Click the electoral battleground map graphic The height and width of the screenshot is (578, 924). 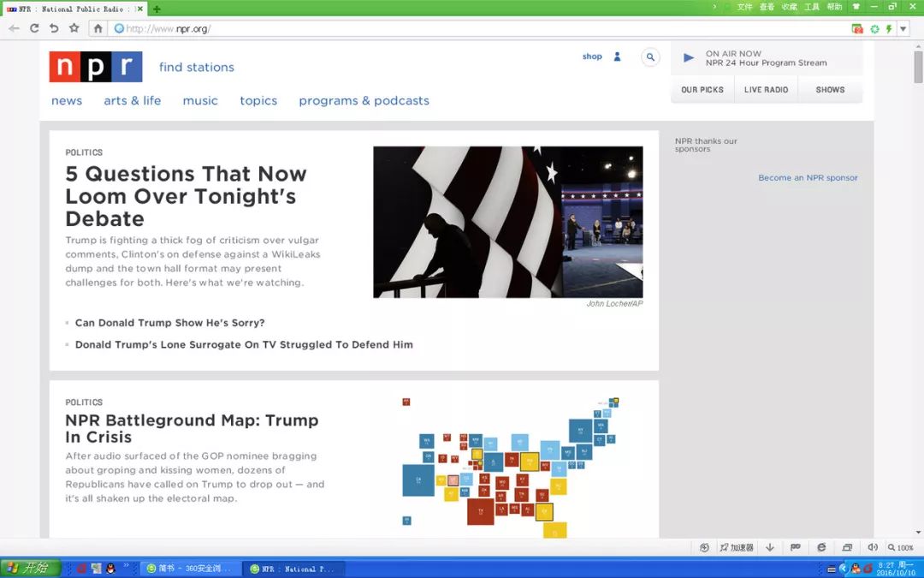click(510, 468)
